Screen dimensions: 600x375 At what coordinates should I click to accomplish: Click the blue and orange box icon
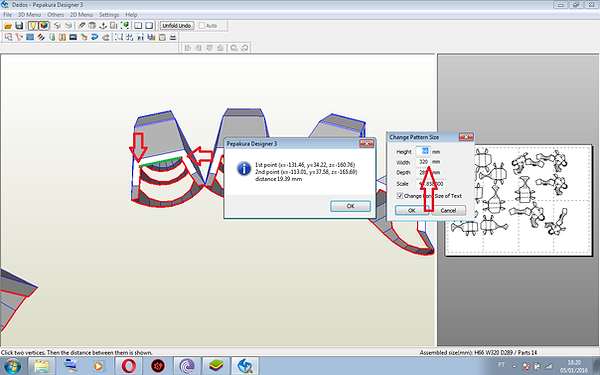tap(68, 26)
